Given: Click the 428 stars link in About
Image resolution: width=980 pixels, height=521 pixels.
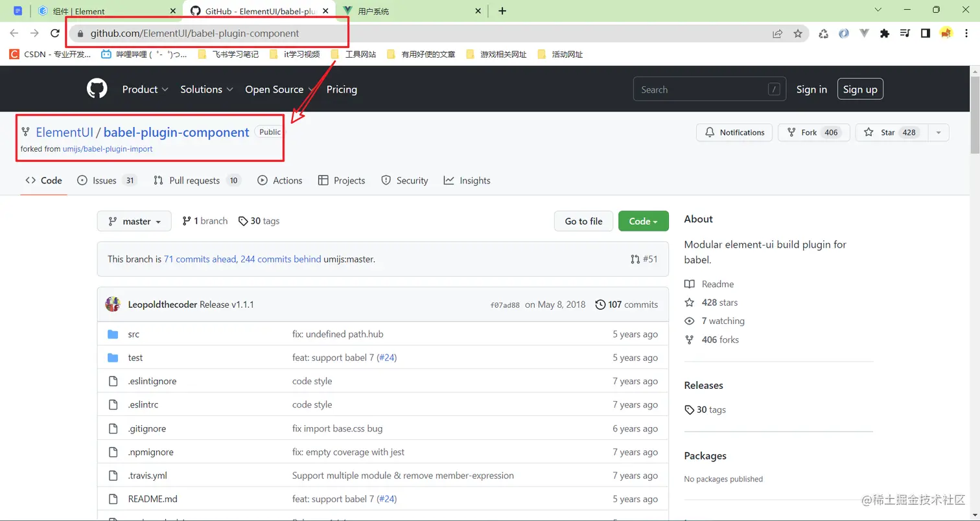Looking at the screenshot, I should point(711,303).
